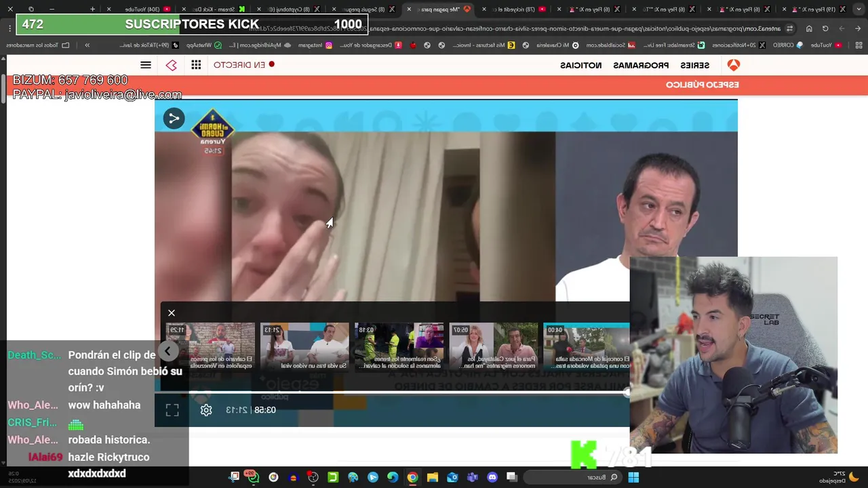Open the SERIES menu
The height and width of the screenshot is (488, 868).
tap(695, 65)
